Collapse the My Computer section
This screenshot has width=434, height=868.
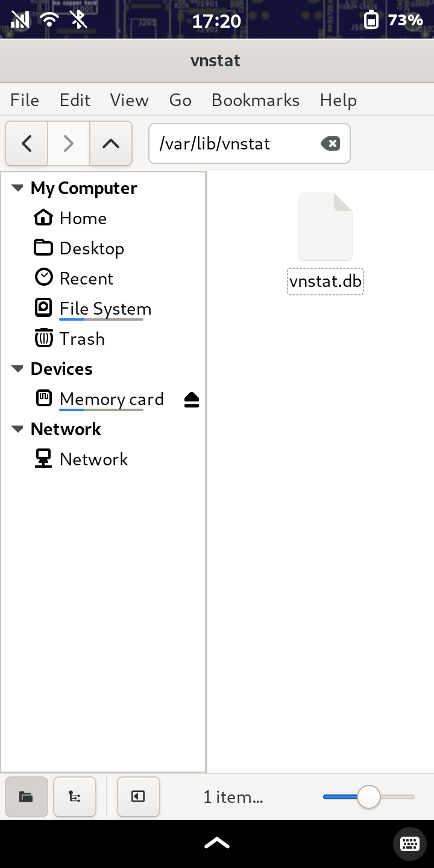pos(17,188)
